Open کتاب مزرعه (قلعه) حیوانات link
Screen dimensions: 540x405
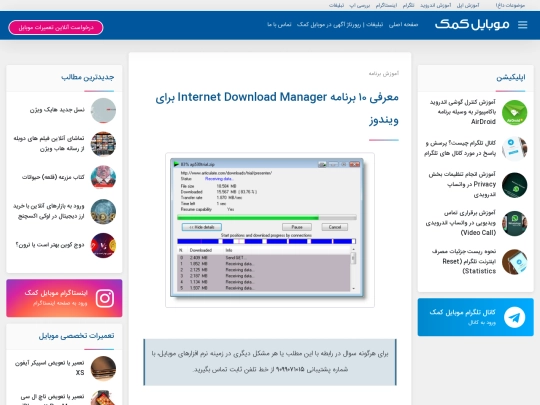(53, 177)
